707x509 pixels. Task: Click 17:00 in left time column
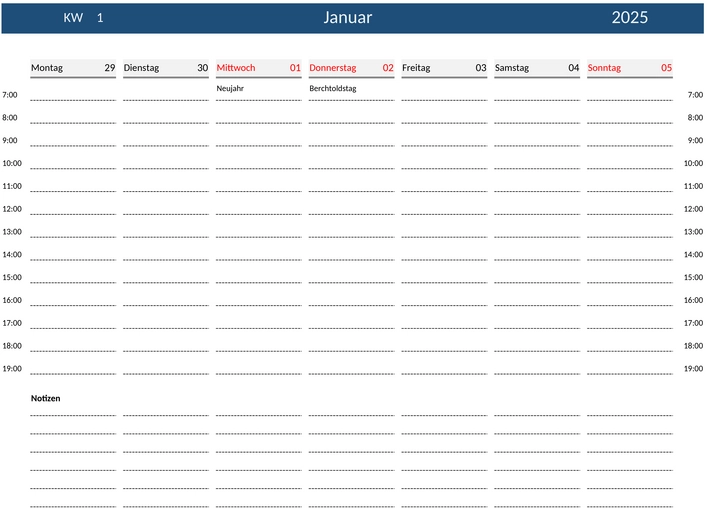(x=12, y=323)
